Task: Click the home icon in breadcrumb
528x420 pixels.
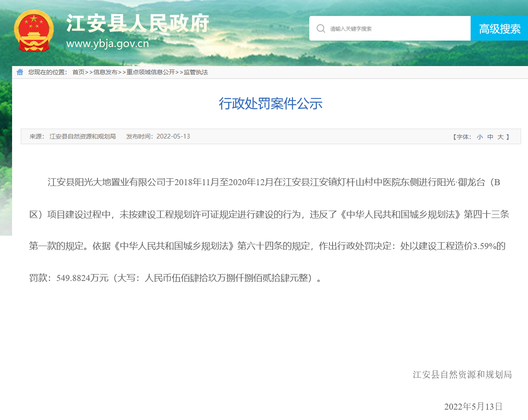Action: tap(20, 72)
